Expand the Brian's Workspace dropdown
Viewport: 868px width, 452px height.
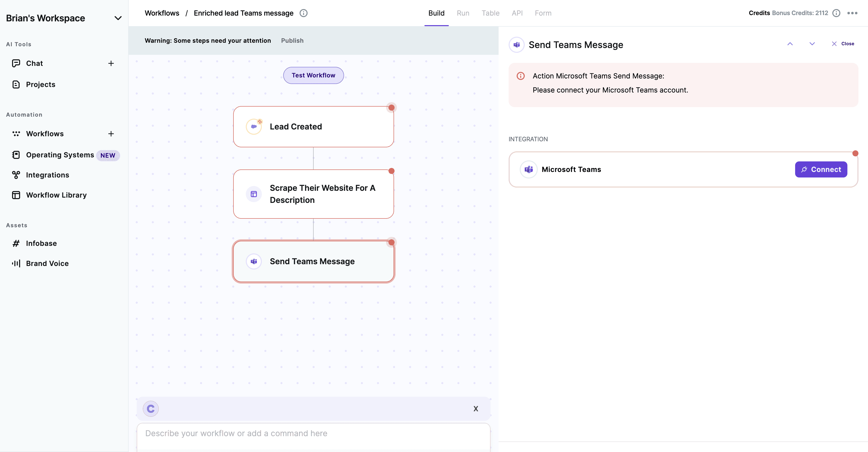pyautogui.click(x=118, y=18)
